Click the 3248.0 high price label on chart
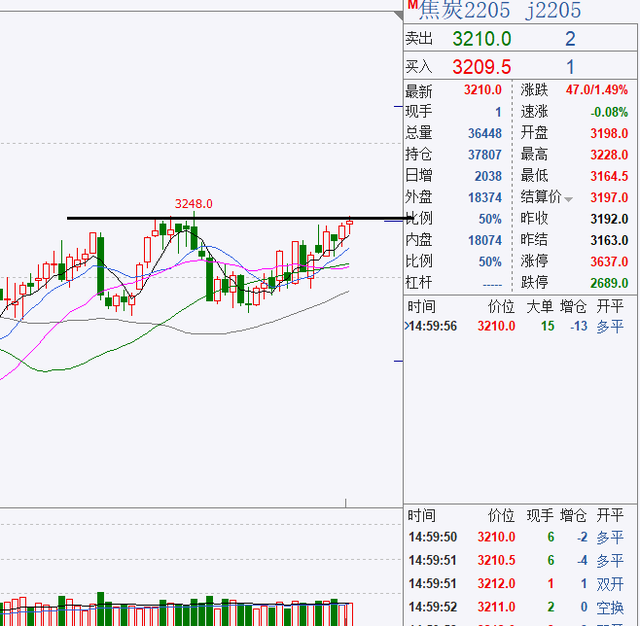Image resolution: width=640 pixels, height=626 pixels. 193,204
